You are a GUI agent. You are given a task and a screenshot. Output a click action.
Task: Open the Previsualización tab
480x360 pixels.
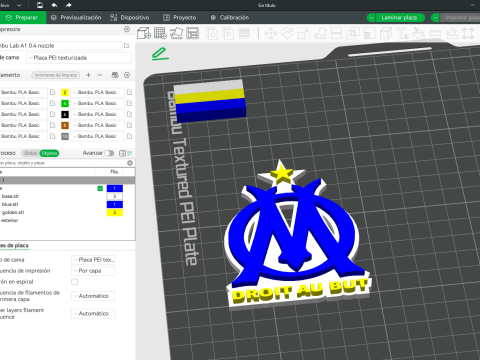click(x=76, y=18)
